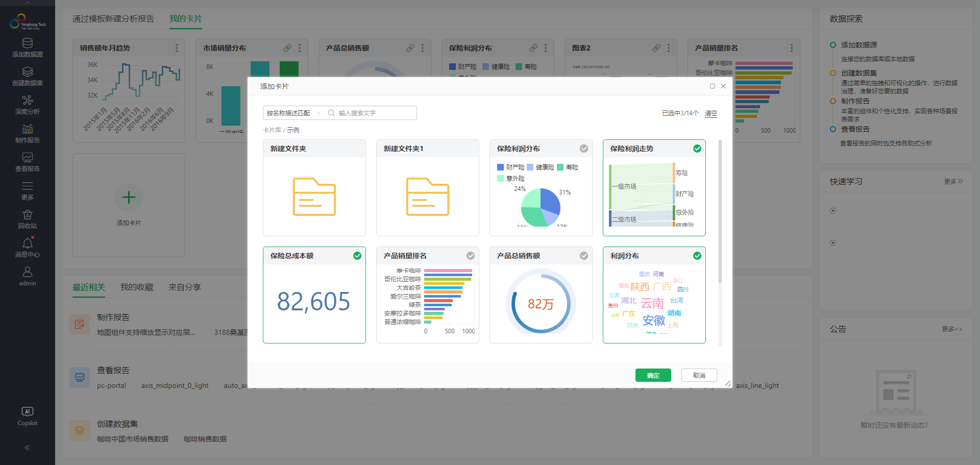Open the options menu on 销售额年月趋势 card
The width and height of the screenshot is (980, 465).
177,47
